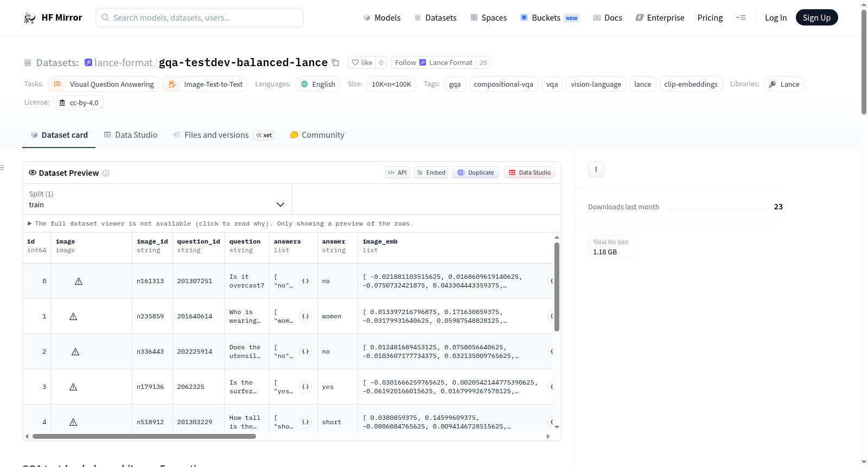Click the table's horizontal scrollbar thumb
This screenshot has height=467, width=868.
tap(144, 436)
